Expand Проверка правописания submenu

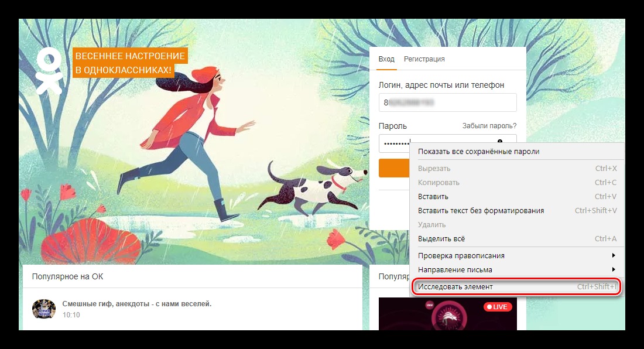pos(517,255)
